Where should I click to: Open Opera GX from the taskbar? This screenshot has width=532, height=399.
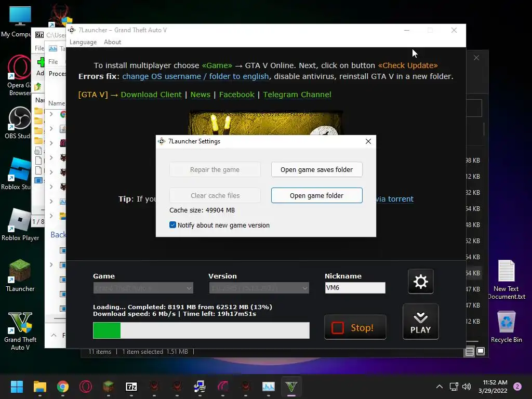(86, 387)
